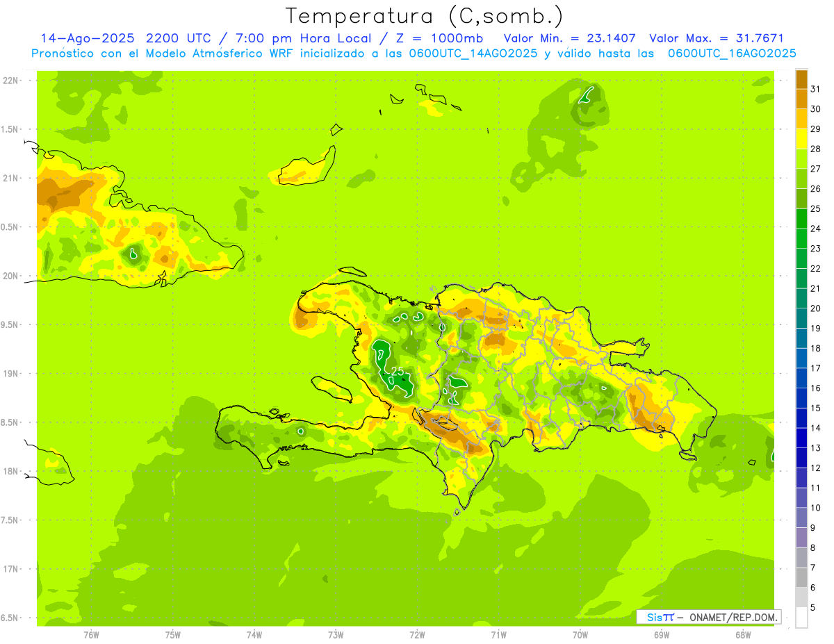The image size is (834, 644).
Task: Click the "8" value on the color scale
Action: click(x=813, y=547)
